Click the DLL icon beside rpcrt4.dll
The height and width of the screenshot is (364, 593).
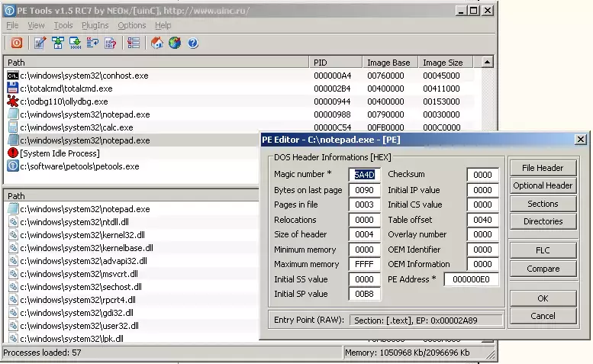click(13, 300)
